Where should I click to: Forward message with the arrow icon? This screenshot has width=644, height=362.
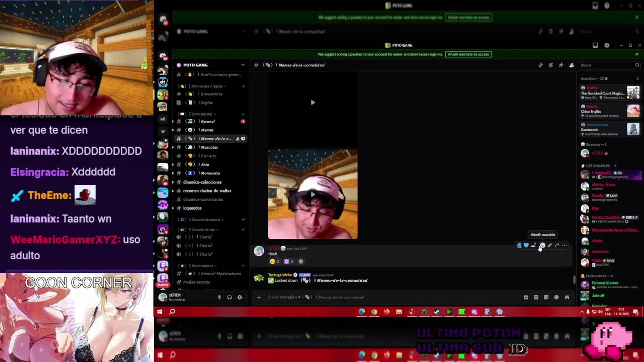557,245
